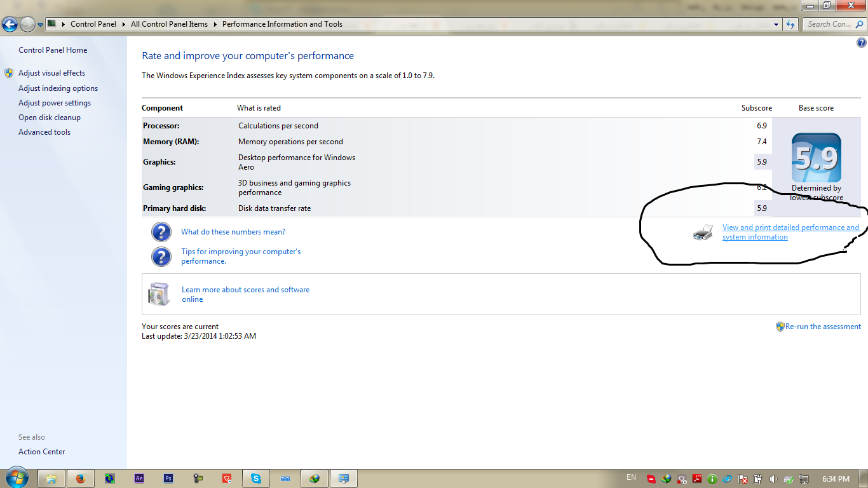
Task: Click the red shield app in taskbar
Action: (227, 478)
